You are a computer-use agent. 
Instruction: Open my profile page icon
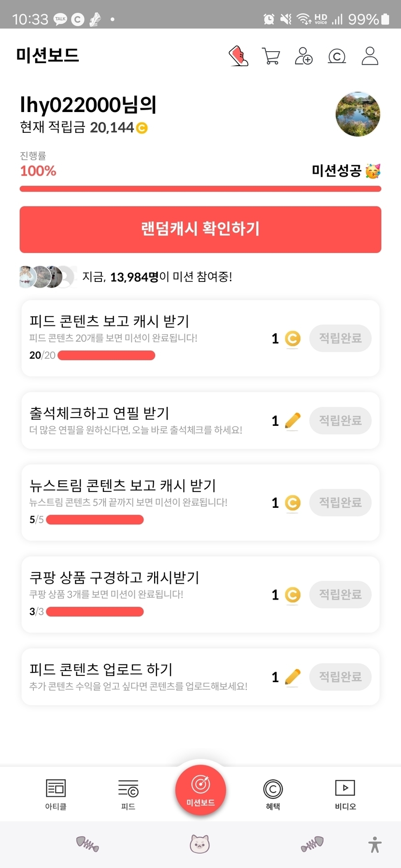(370, 56)
